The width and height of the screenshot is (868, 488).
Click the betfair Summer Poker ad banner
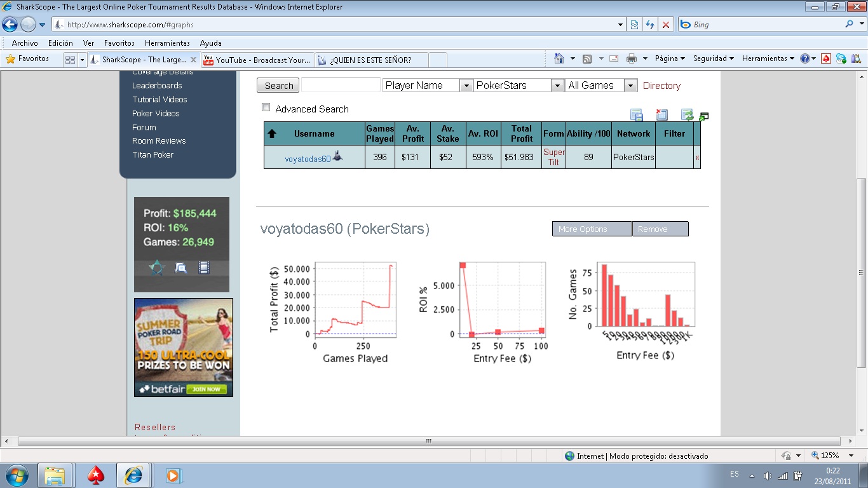[184, 348]
